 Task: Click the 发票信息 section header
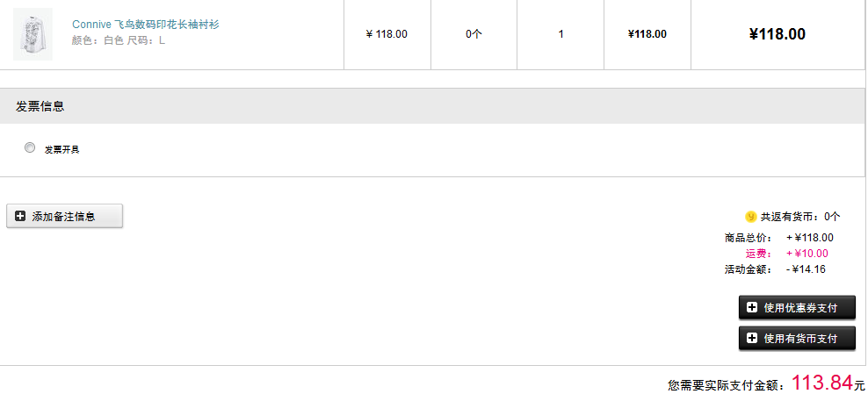(40, 107)
